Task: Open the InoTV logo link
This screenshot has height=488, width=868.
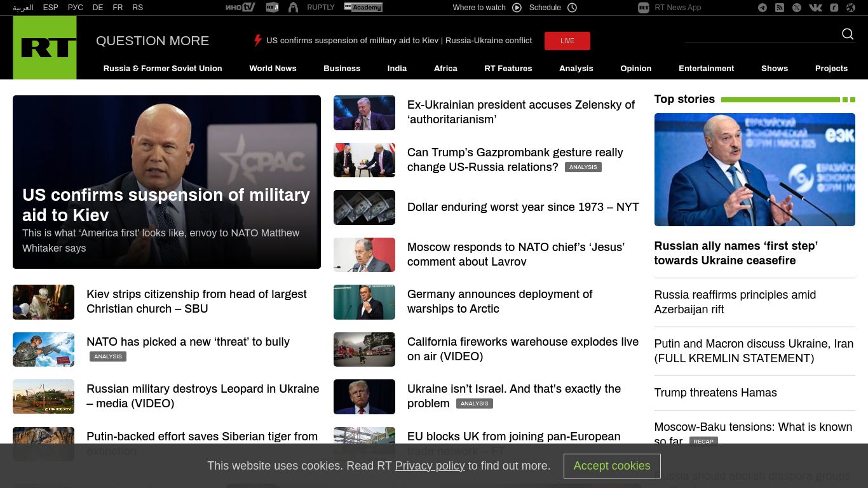Action: click(240, 8)
